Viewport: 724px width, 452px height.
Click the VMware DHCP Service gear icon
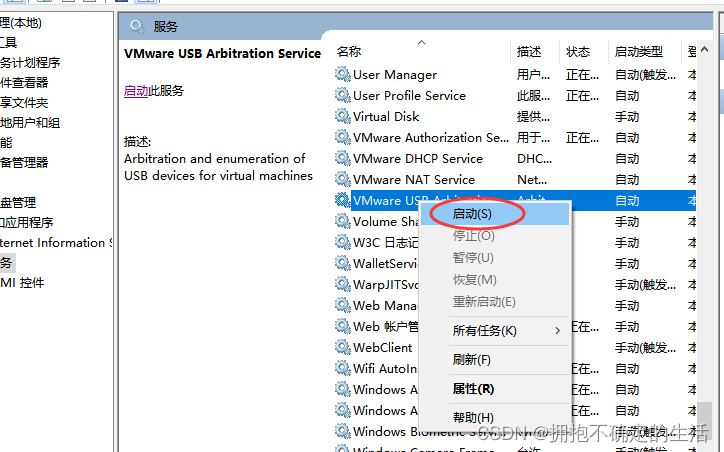point(343,158)
